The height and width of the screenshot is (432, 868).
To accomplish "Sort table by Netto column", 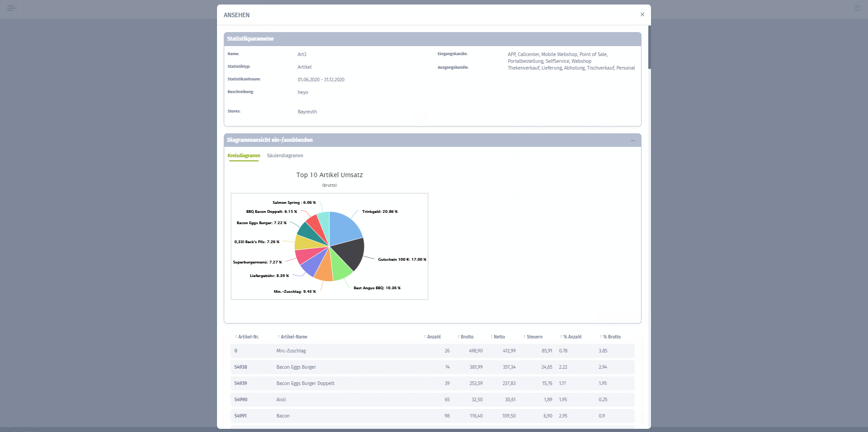I will (498, 337).
